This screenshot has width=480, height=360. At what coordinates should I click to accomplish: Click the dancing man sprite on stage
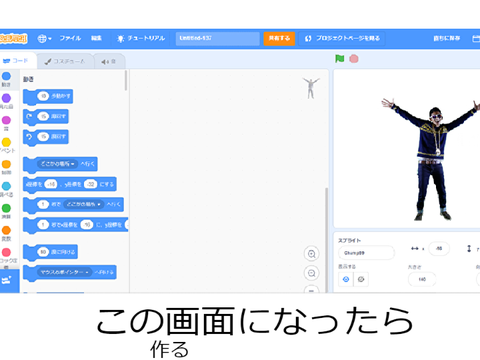click(432, 159)
